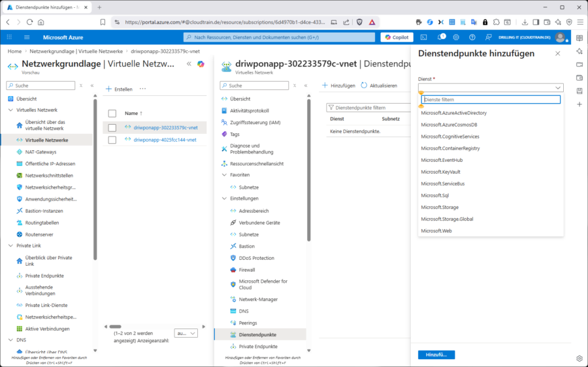
Task: Open Bastion-Instanzen menu item
Action: click(44, 211)
